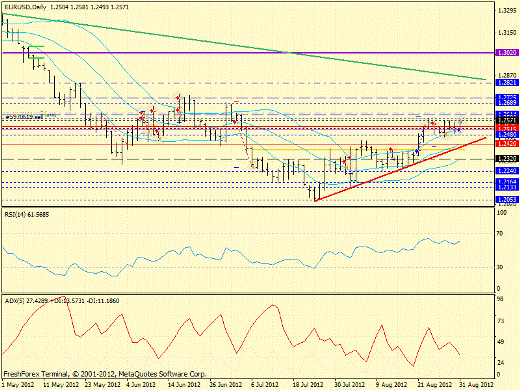520x390 pixels.
Task: Click the 31 Aug 2012 date label
Action: pos(476,385)
